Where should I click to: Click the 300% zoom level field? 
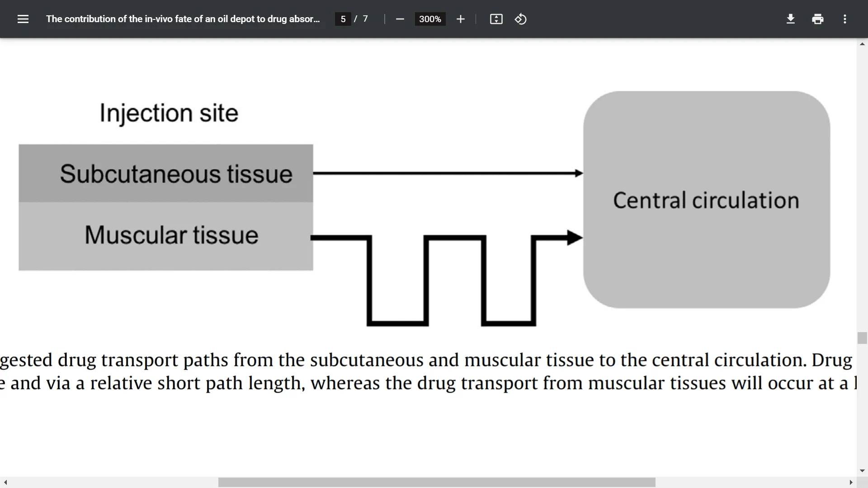(x=430, y=19)
